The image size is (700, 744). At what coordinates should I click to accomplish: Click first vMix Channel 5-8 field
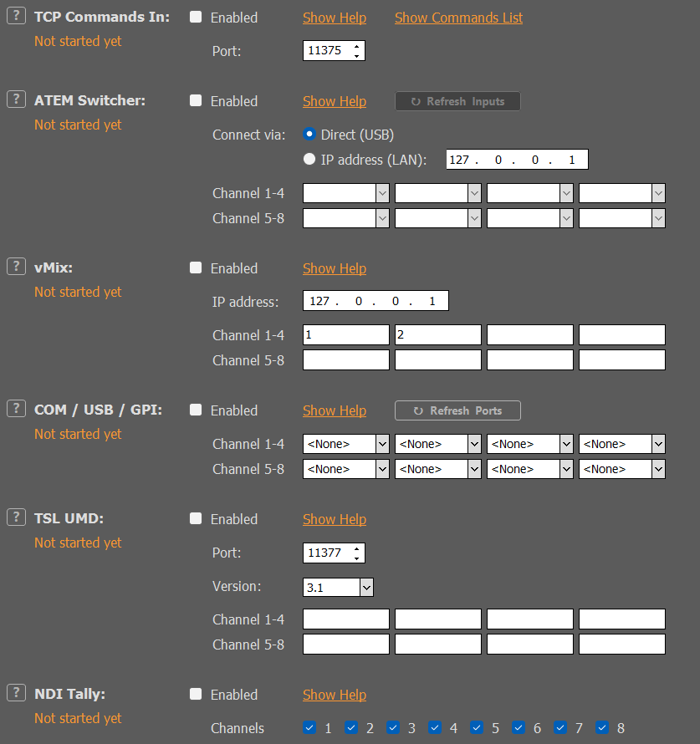tap(346, 360)
